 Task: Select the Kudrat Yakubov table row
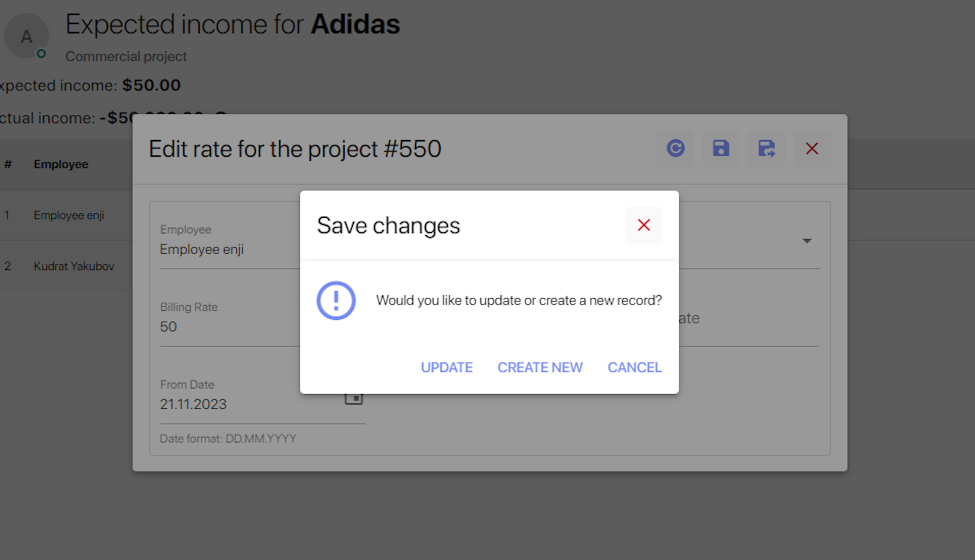[x=74, y=266]
